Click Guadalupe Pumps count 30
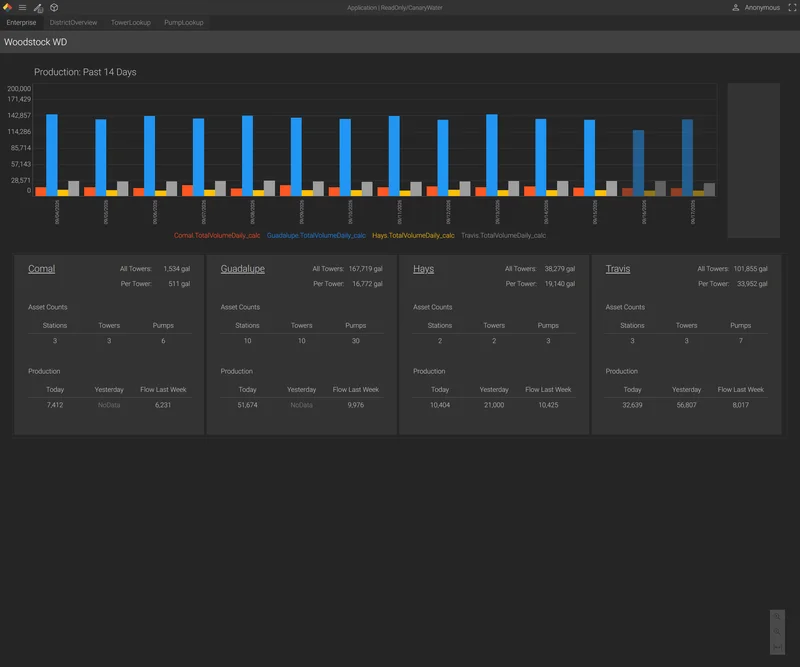The height and width of the screenshot is (667, 800). (x=356, y=341)
